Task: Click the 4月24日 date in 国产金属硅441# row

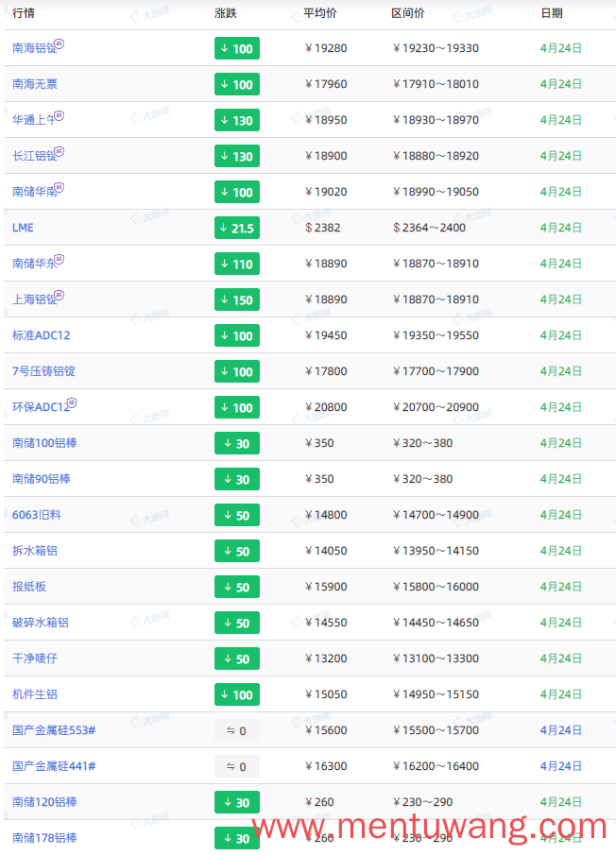Action: tap(560, 766)
